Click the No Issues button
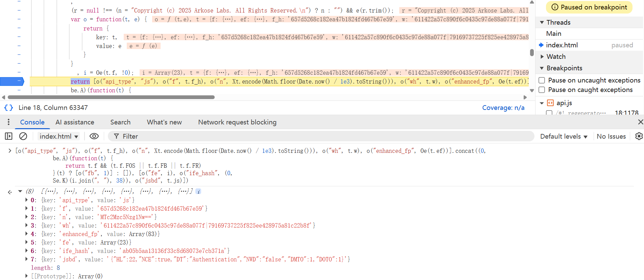Image resolution: width=644 pixels, height=280 pixels. pyautogui.click(x=611, y=136)
